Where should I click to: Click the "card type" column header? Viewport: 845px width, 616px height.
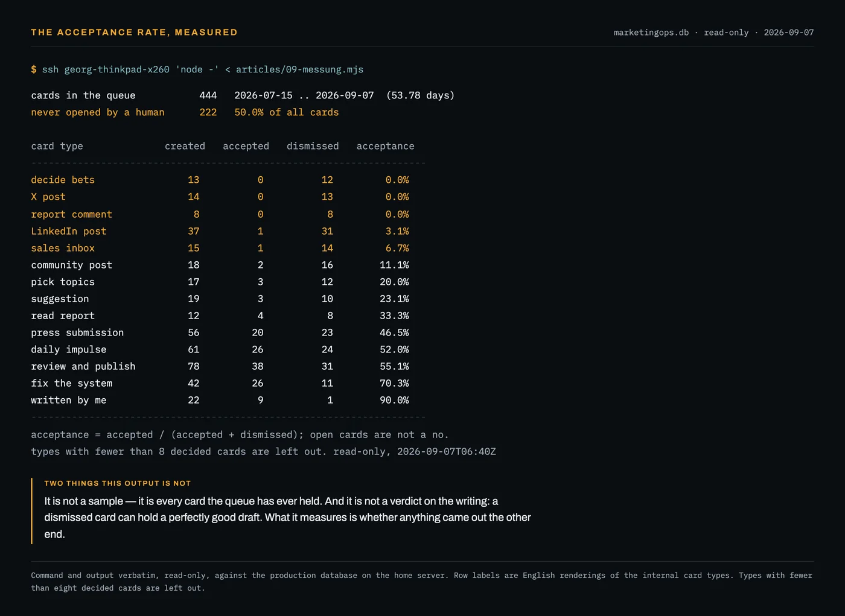(x=57, y=146)
